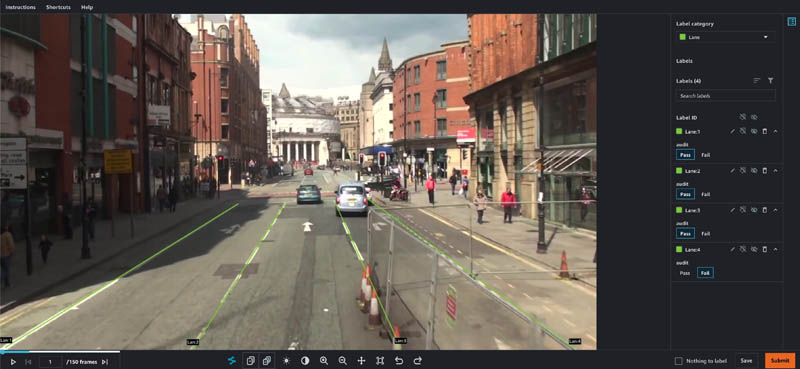Open the Instructions menu
The width and height of the screenshot is (800, 369).
click(20, 8)
